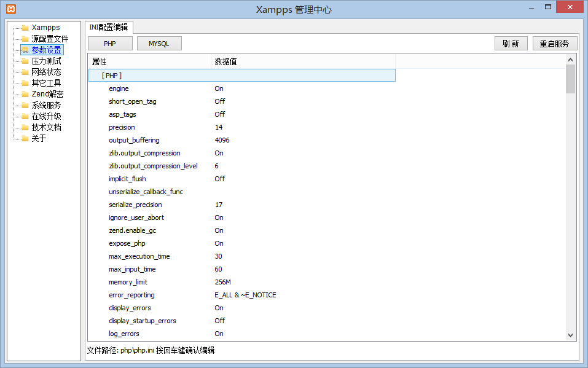The height and width of the screenshot is (368, 588).
Task: Open 关于 tree item
Action: [39, 138]
